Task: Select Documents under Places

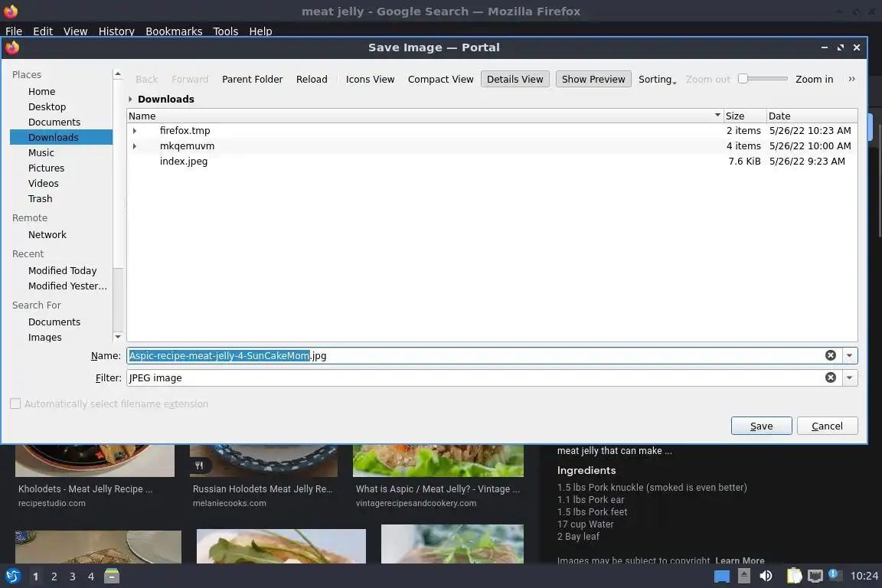Action: 54,122
